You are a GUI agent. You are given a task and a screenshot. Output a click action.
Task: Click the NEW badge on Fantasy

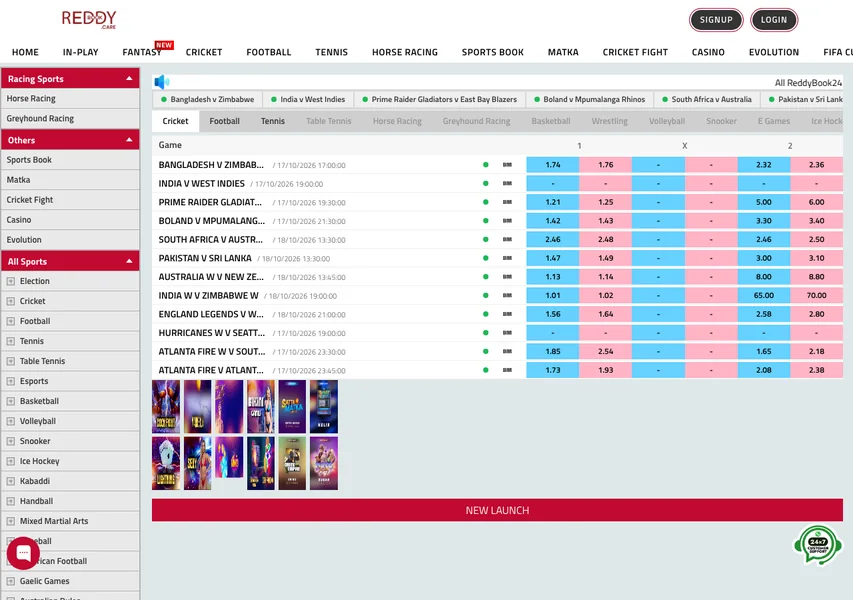click(x=164, y=45)
